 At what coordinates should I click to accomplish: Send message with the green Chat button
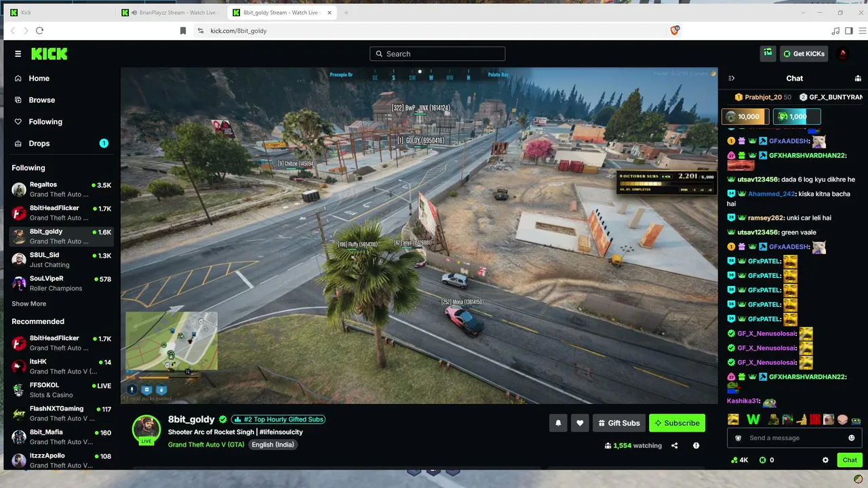coord(850,460)
